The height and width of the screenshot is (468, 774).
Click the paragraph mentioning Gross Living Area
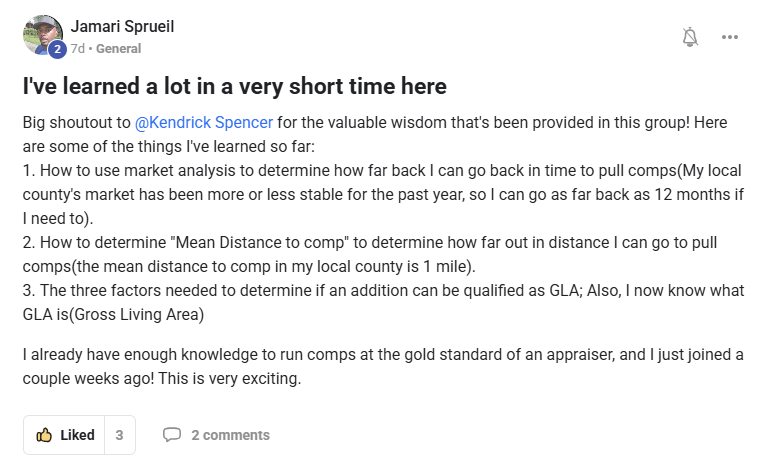(383, 302)
